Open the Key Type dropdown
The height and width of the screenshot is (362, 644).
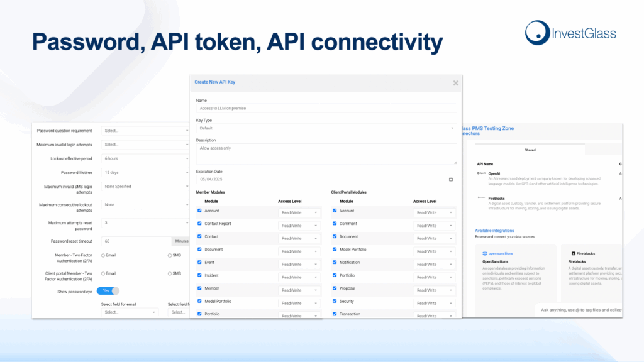click(326, 128)
